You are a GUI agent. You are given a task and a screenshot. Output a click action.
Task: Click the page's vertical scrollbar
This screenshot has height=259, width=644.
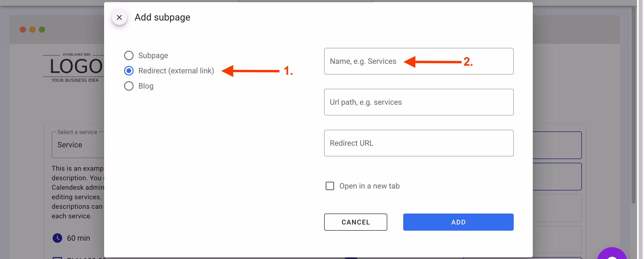click(633, 105)
